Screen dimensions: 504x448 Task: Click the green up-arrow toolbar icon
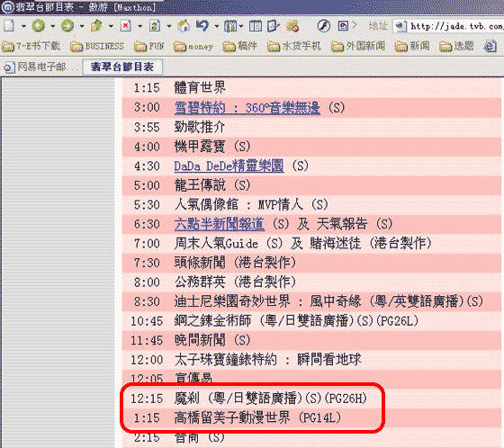96,25
